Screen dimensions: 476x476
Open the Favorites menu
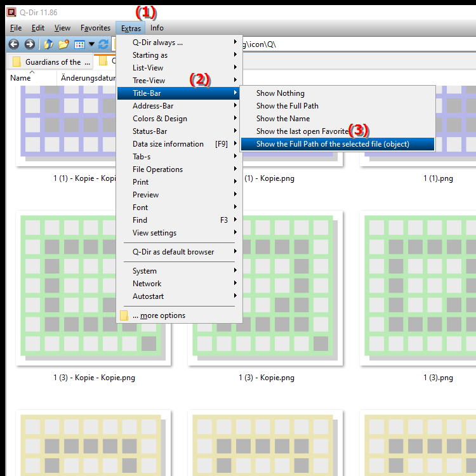[95, 28]
